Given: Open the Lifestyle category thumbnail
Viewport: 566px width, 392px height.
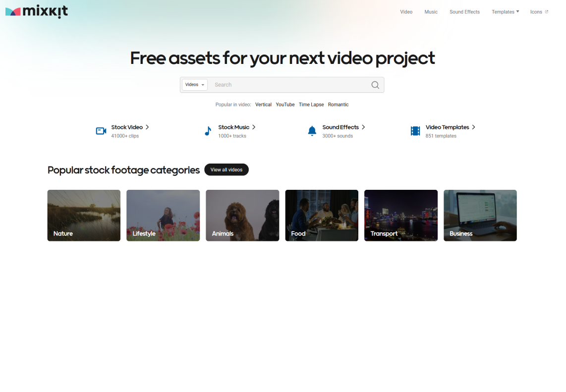Looking at the screenshot, I should coord(163,216).
